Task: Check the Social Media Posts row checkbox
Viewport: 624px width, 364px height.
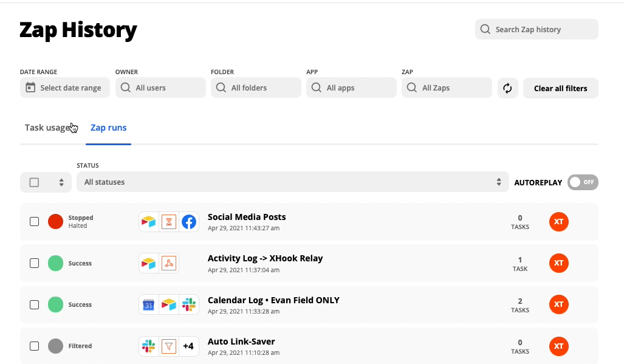Action: tap(34, 222)
